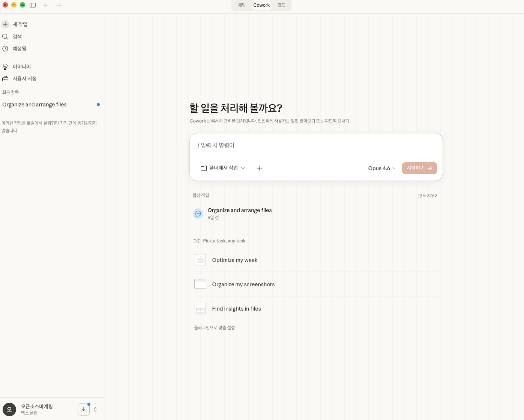
Task: Expand the account switcher chevrons
Action: pos(95,410)
